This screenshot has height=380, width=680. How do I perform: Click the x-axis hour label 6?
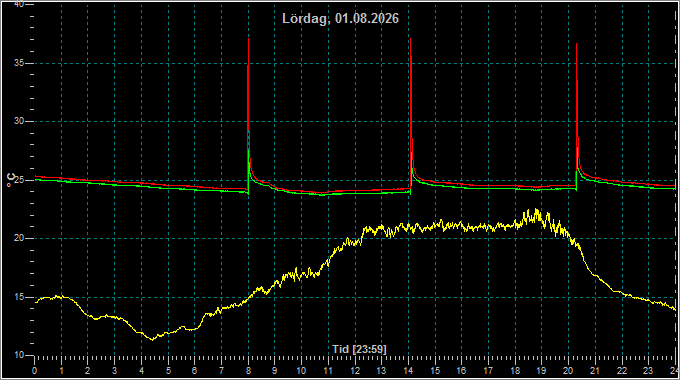pos(195,371)
